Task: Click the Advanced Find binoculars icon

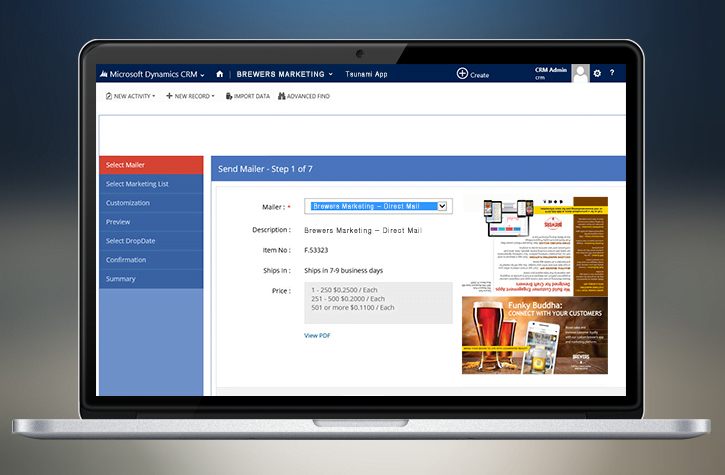Action: 282,96
